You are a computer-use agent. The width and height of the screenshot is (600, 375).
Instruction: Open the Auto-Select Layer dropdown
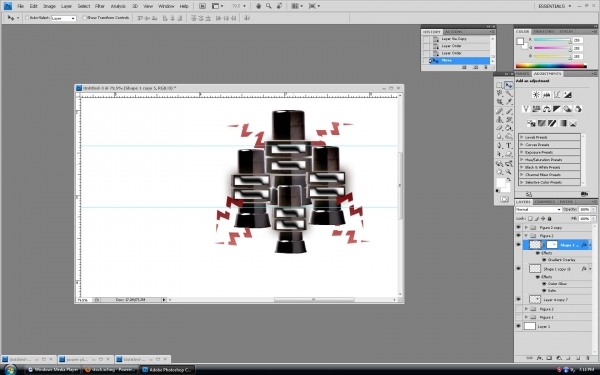(x=64, y=18)
